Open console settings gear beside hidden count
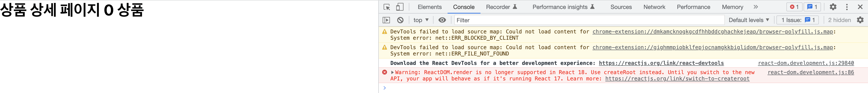868x93 pixels. tap(860, 20)
